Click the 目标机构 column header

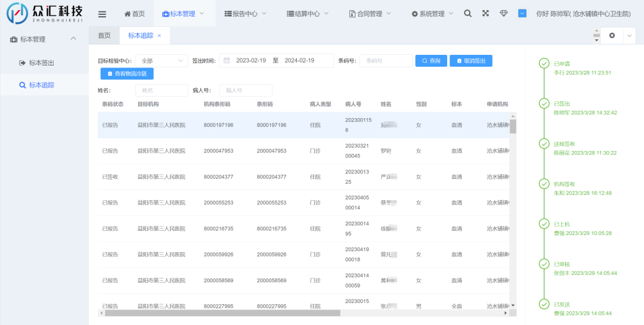(x=148, y=104)
